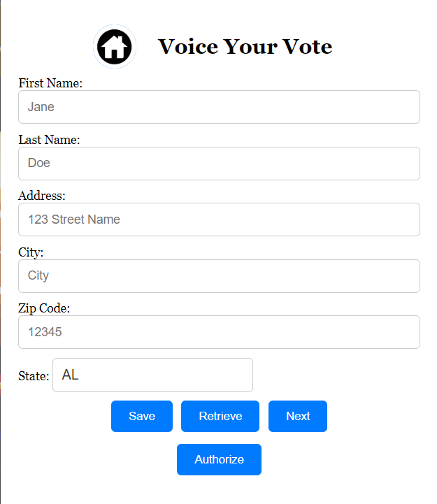
Task: Click the Voice Your Vote heading
Action: point(245,47)
